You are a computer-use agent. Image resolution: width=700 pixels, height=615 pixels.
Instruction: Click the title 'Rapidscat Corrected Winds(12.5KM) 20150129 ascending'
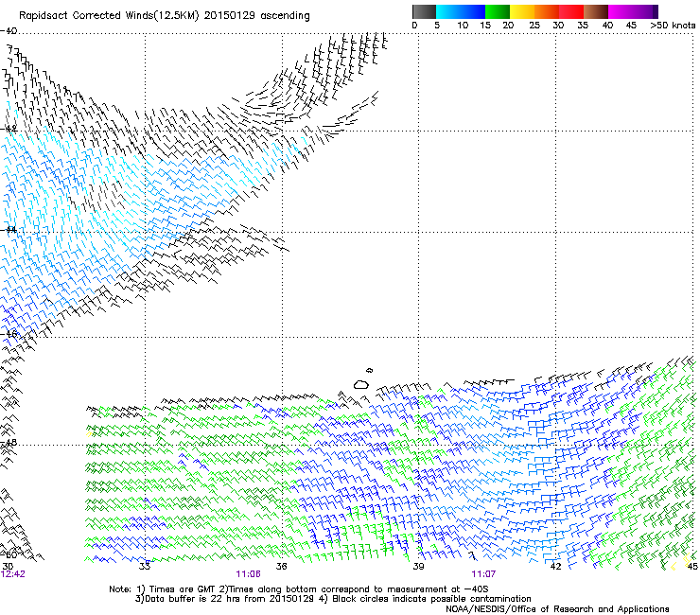165,16
